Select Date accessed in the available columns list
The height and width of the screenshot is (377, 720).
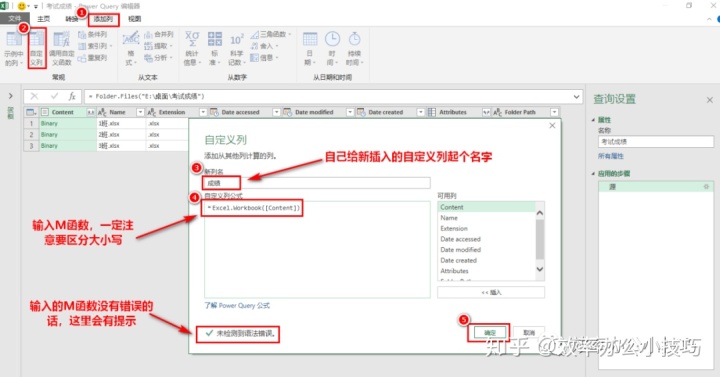(x=486, y=239)
